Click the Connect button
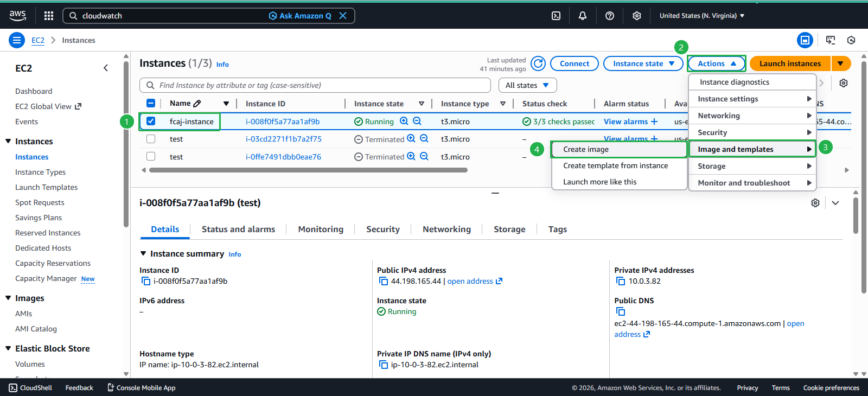This screenshot has height=396, width=868. coord(575,63)
